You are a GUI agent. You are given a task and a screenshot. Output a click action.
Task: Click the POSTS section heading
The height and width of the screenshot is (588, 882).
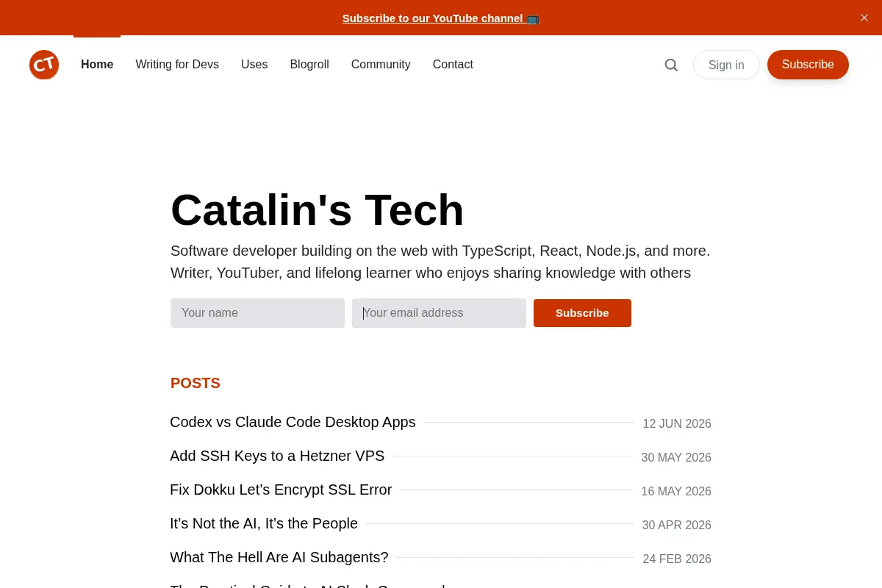click(x=196, y=383)
